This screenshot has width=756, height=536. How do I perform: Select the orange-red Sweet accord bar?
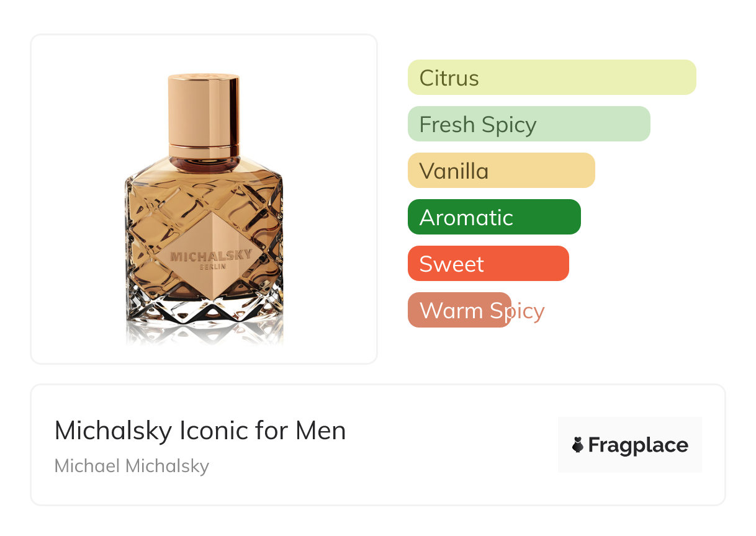(x=488, y=264)
